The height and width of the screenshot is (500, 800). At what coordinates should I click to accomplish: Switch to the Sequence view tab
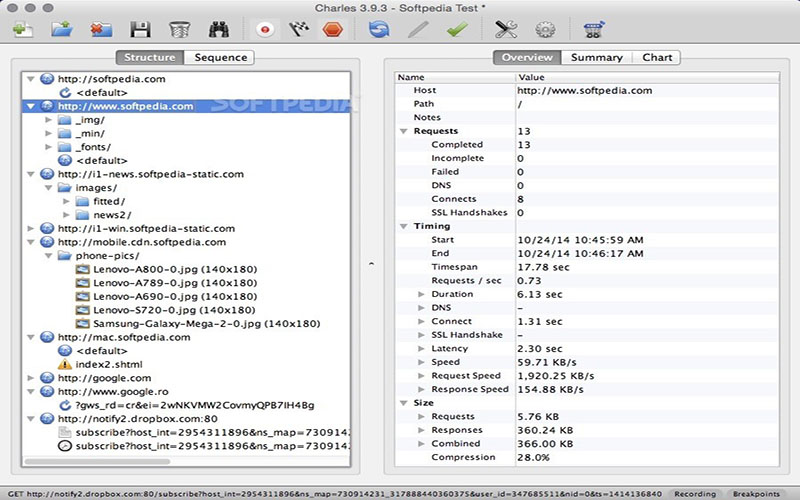(220, 57)
